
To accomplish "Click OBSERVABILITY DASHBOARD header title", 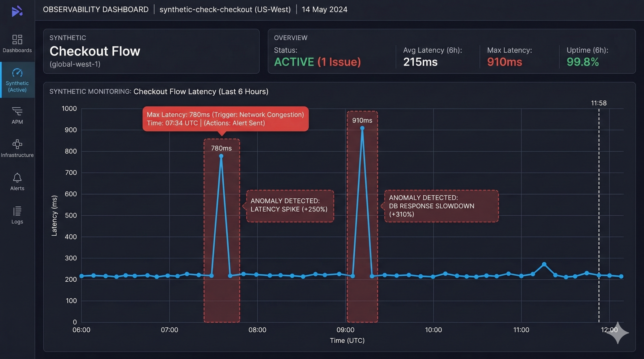I will pos(96,10).
